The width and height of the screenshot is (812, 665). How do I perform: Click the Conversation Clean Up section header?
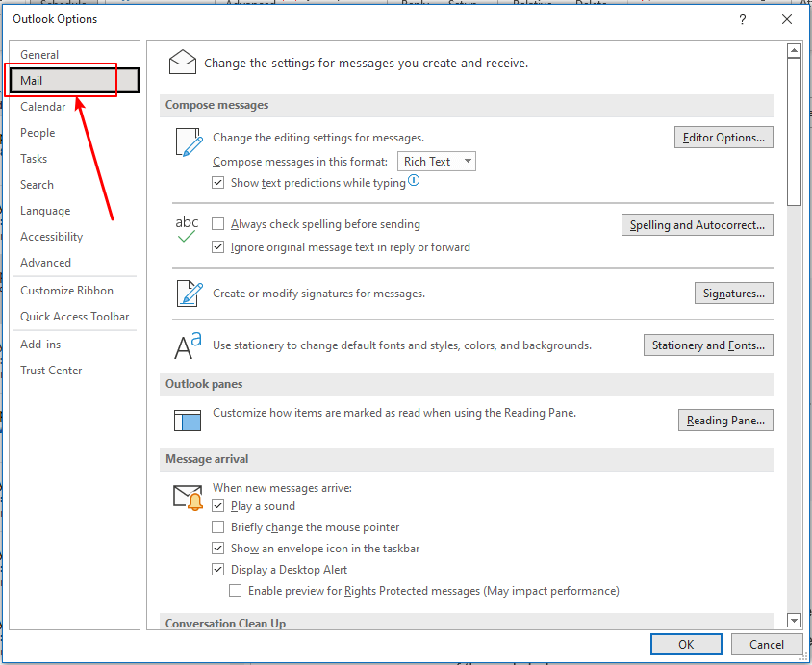click(466, 623)
